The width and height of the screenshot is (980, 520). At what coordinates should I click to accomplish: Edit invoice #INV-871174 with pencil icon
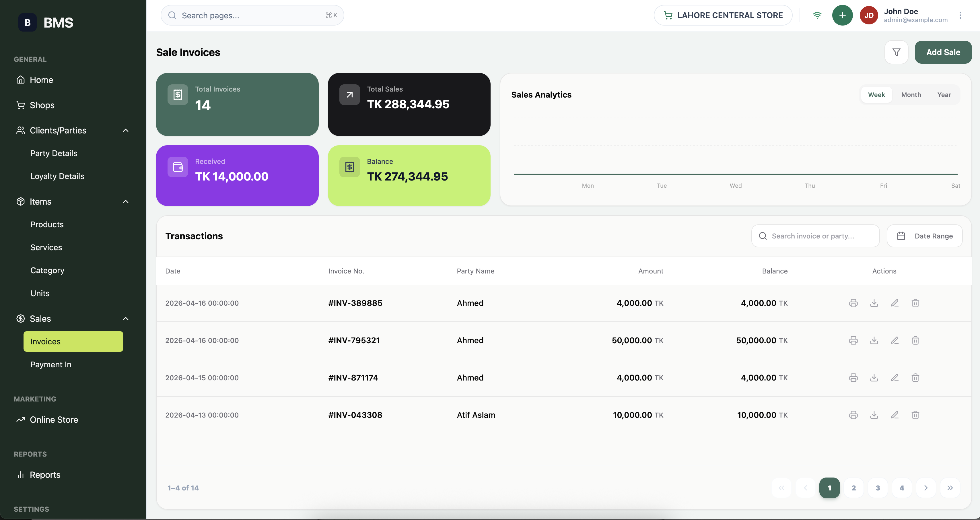click(x=895, y=378)
